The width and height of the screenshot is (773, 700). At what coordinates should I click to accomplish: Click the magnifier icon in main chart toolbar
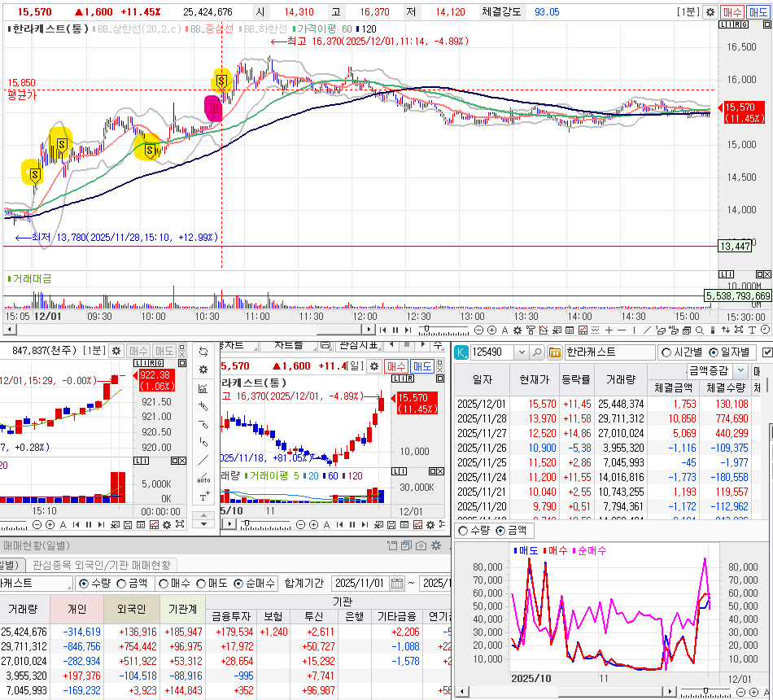click(x=700, y=330)
